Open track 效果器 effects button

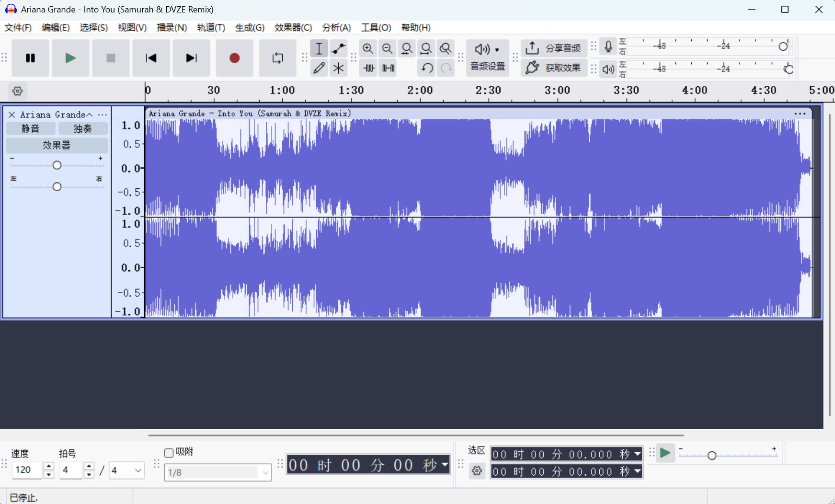point(57,145)
